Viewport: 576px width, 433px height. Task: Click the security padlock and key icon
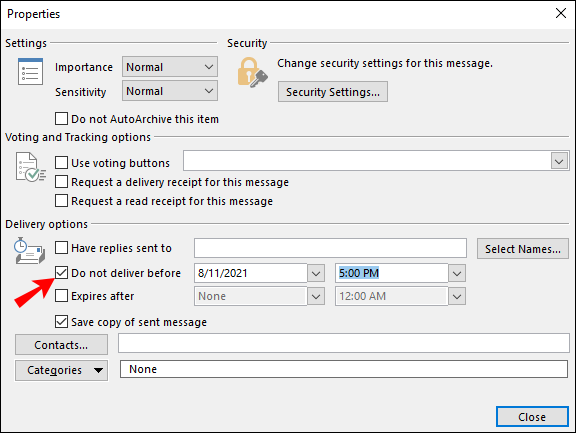point(252,72)
